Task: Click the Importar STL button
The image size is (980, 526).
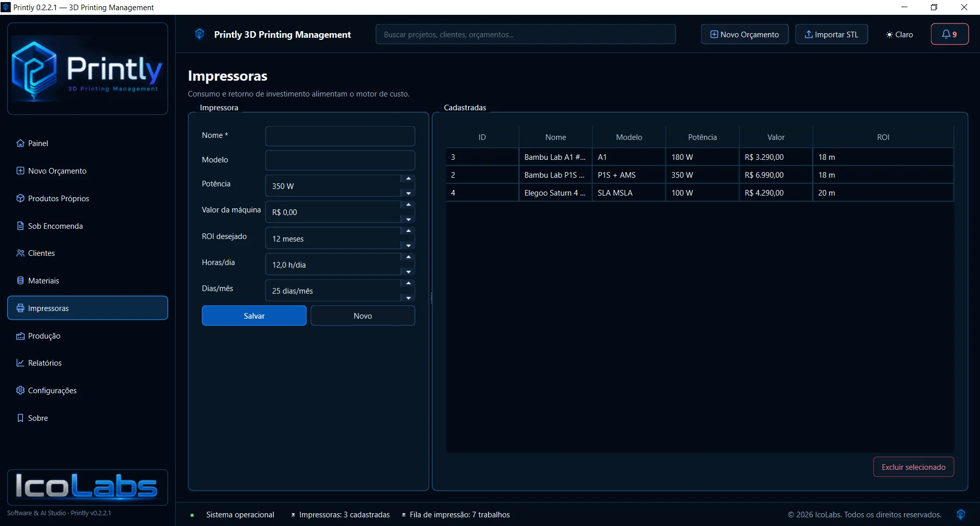Action: point(831,34)
